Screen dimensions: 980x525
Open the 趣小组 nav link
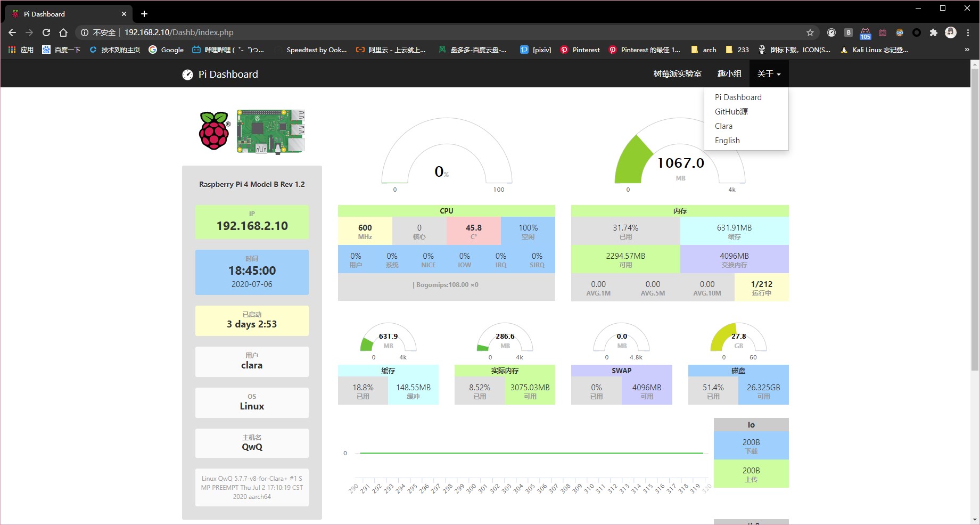point(729,74)
